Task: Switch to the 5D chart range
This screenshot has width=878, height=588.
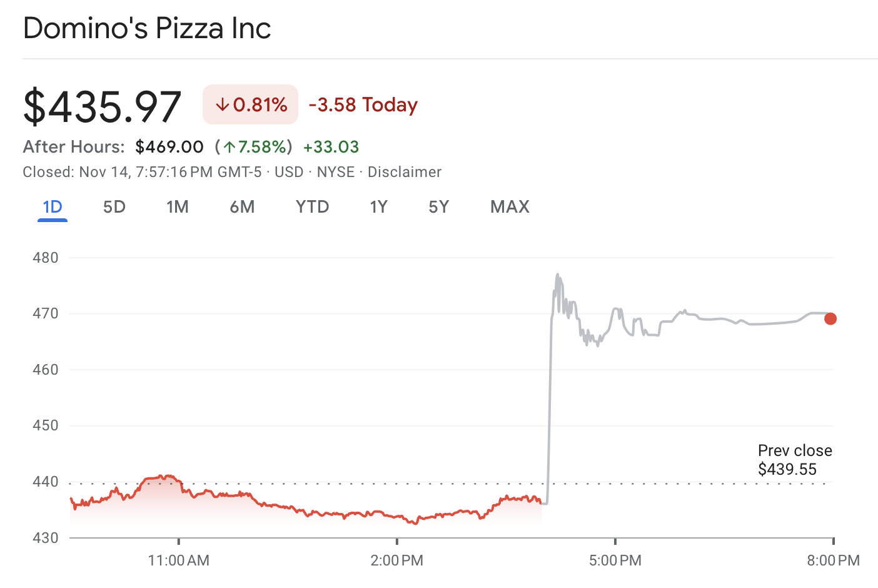Action: (114, 207)
